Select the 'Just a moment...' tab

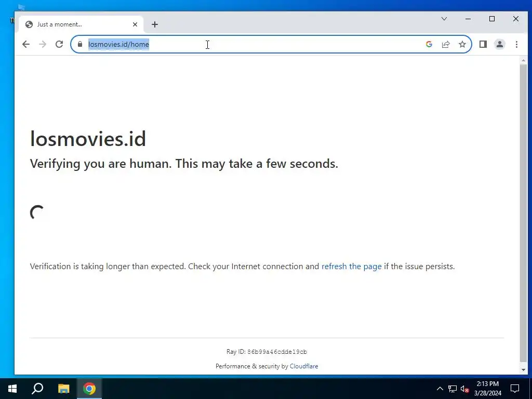(82, 24)
